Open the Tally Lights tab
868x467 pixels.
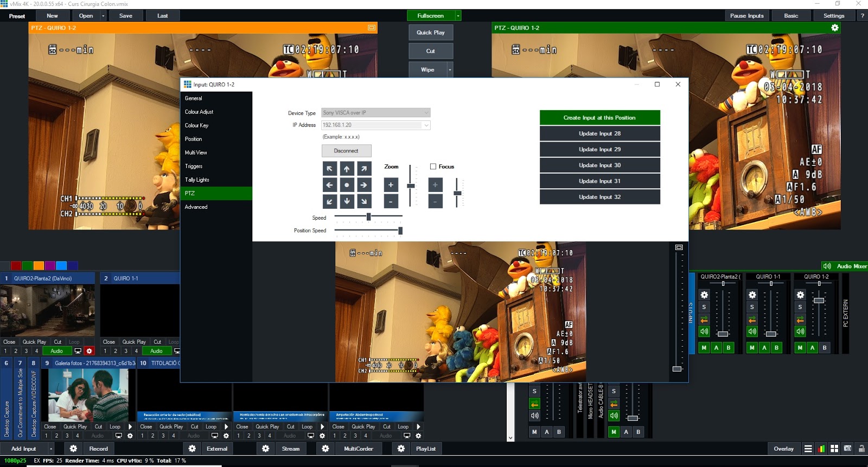pyautogui.click(x=216, y=180)
